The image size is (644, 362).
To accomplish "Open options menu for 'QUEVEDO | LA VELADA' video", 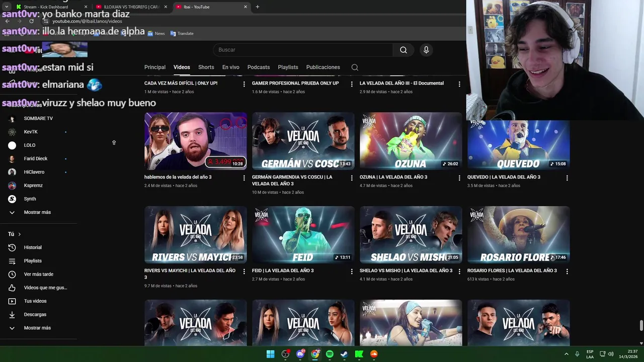I will pyautogui.click(x=567, y=178).
